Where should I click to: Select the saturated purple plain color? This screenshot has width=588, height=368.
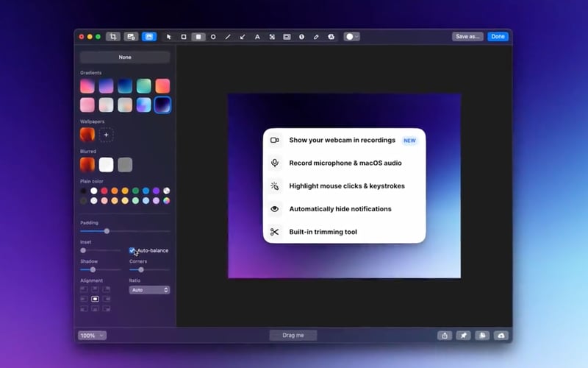pos(156,191)
